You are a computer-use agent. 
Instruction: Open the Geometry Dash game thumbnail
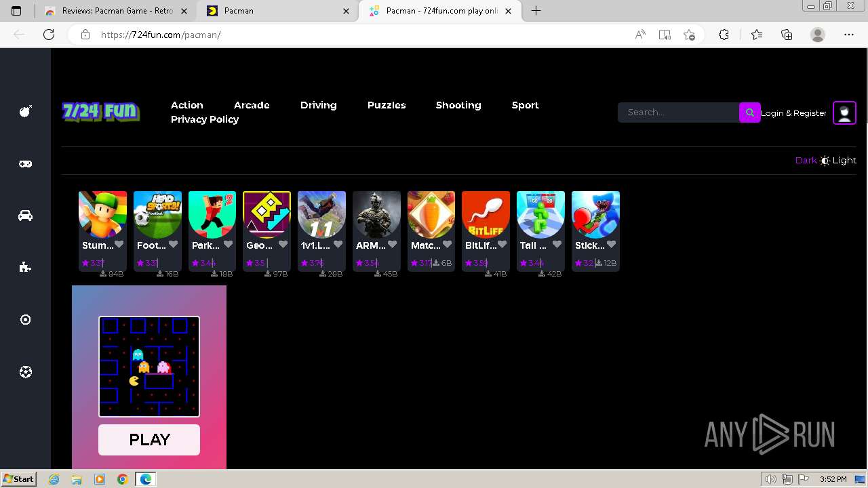click(267, 215)
